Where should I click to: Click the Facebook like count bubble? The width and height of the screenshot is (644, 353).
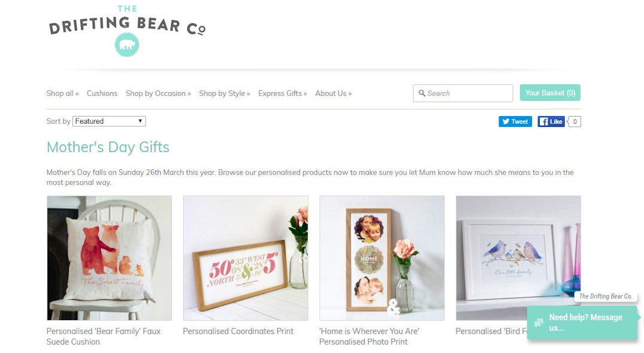click(x=574, y=121)
